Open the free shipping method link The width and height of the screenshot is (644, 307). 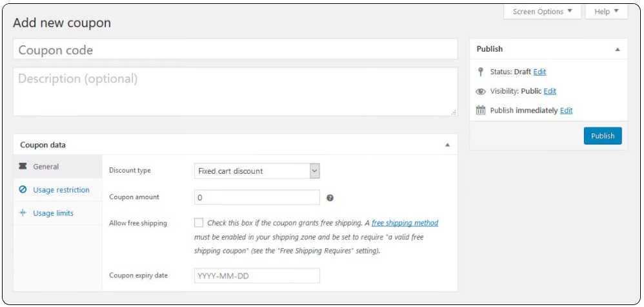click(405, 223)
